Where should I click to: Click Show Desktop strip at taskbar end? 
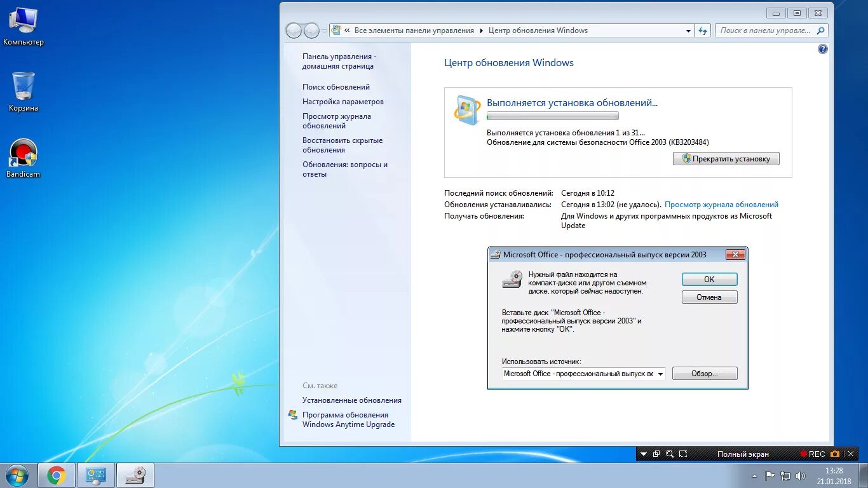point(863,475)
